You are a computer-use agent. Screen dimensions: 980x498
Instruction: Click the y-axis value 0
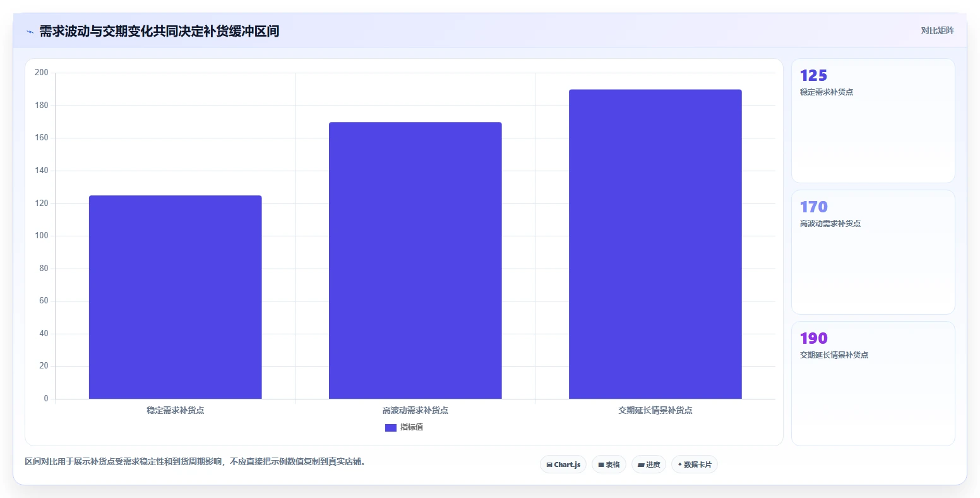[x=46, y=399]
